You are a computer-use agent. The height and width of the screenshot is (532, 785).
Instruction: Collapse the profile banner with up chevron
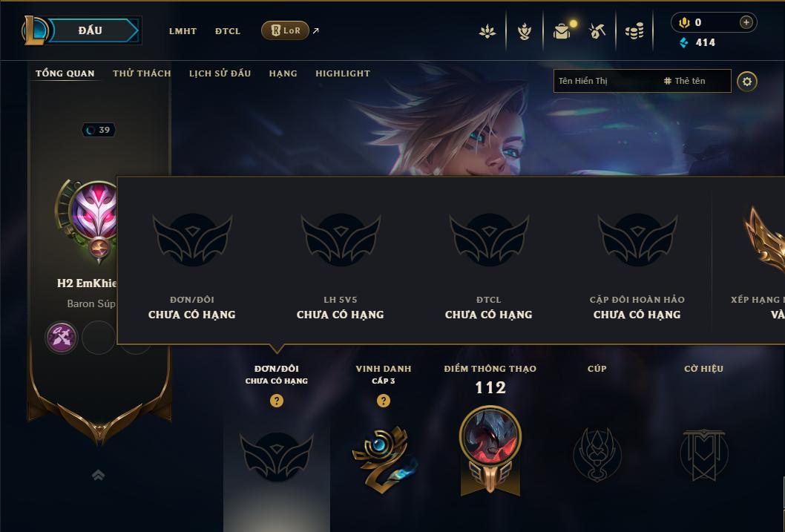pyautogui.click(x=98, y=474)
